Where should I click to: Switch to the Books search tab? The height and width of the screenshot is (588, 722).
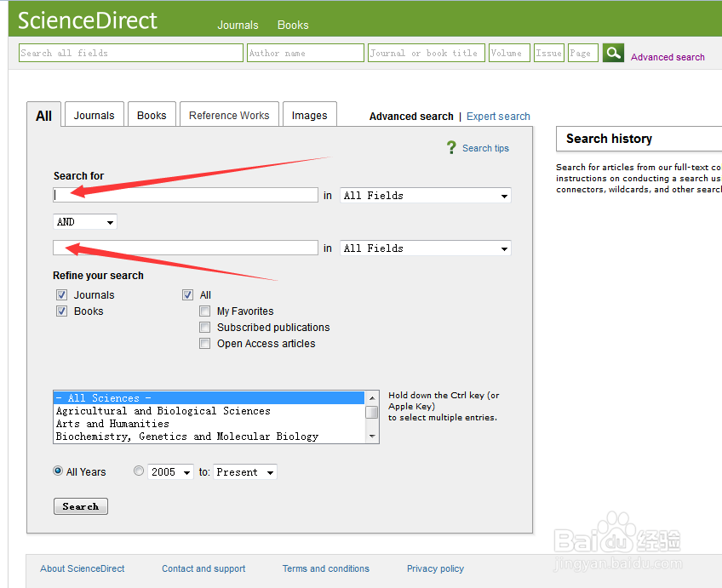pos(152,115)
